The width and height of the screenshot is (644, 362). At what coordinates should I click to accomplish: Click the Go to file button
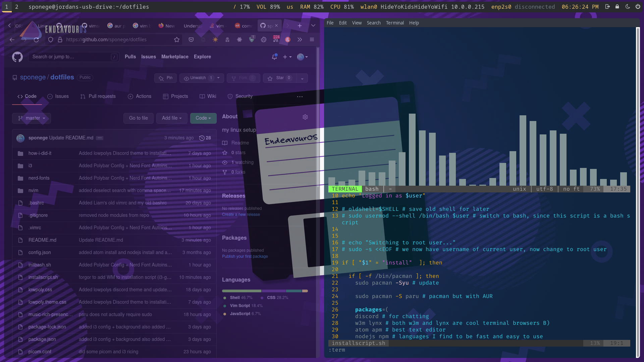click(x=138, y=118)
